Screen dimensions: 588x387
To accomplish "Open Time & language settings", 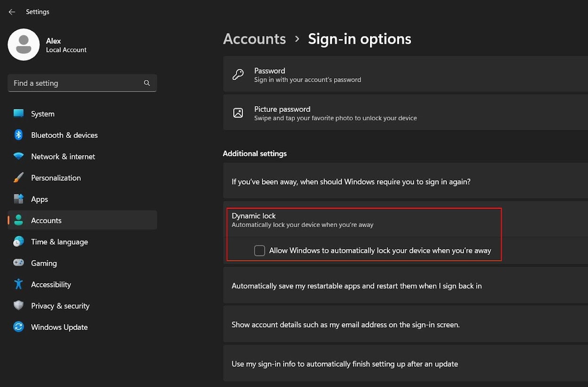I will (59, 242).
